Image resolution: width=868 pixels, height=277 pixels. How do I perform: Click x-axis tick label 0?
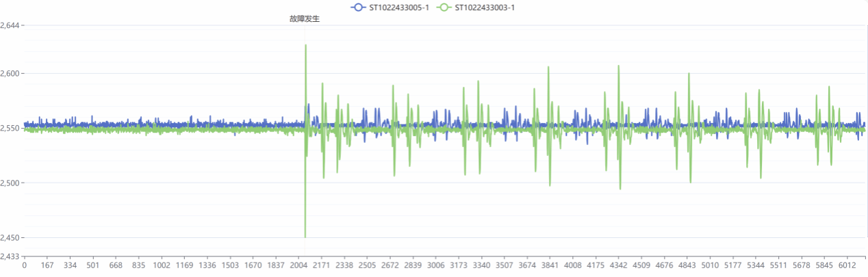[25, 265]
